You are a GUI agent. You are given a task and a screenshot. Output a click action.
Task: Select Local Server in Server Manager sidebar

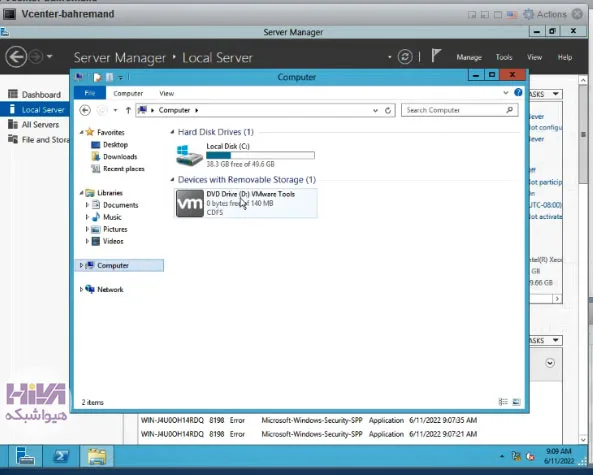coord(35,110)
